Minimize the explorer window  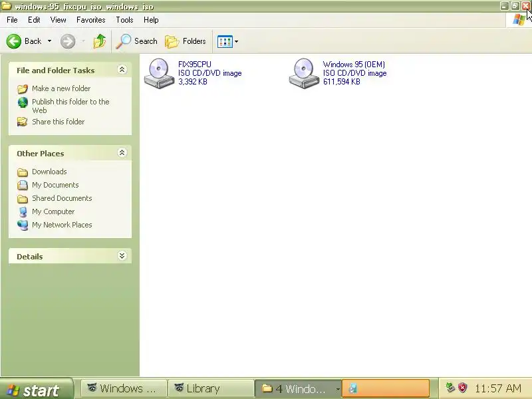[505, 6]
